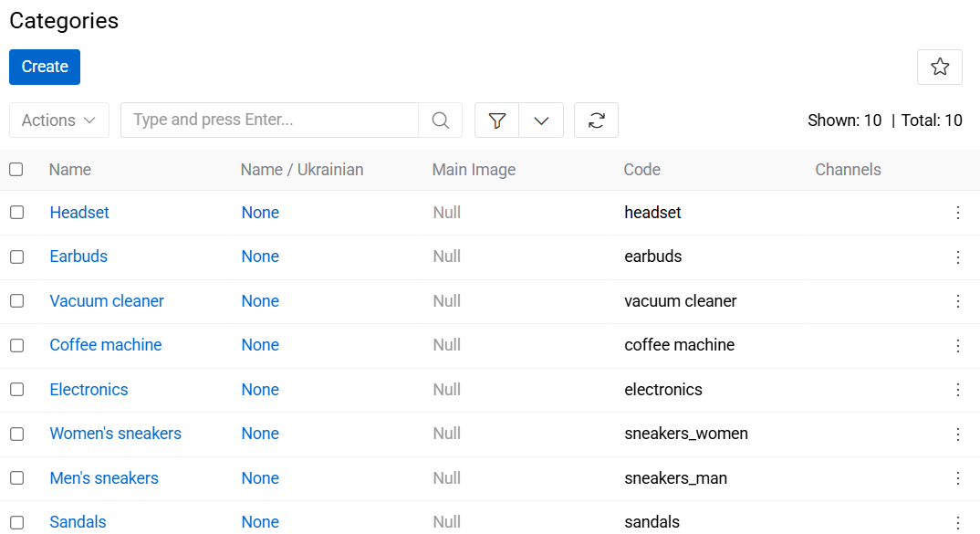Open the Actions dropdown
The width and height of the screenshot is (980, 534).
pyautogui.click(x=58, y=120)
